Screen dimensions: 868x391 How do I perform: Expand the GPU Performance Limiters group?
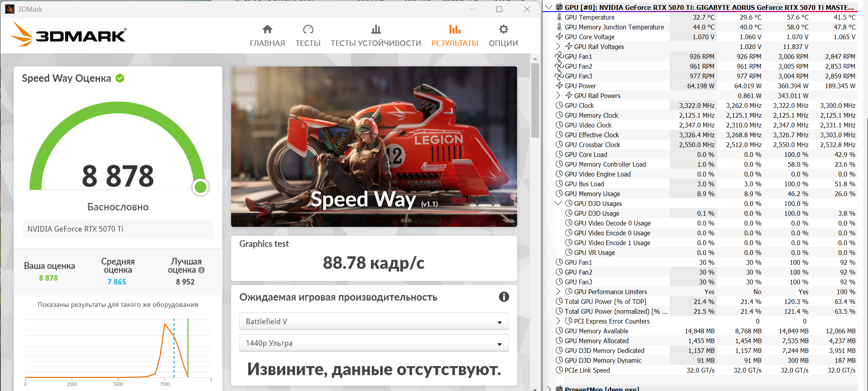(559, 291)
